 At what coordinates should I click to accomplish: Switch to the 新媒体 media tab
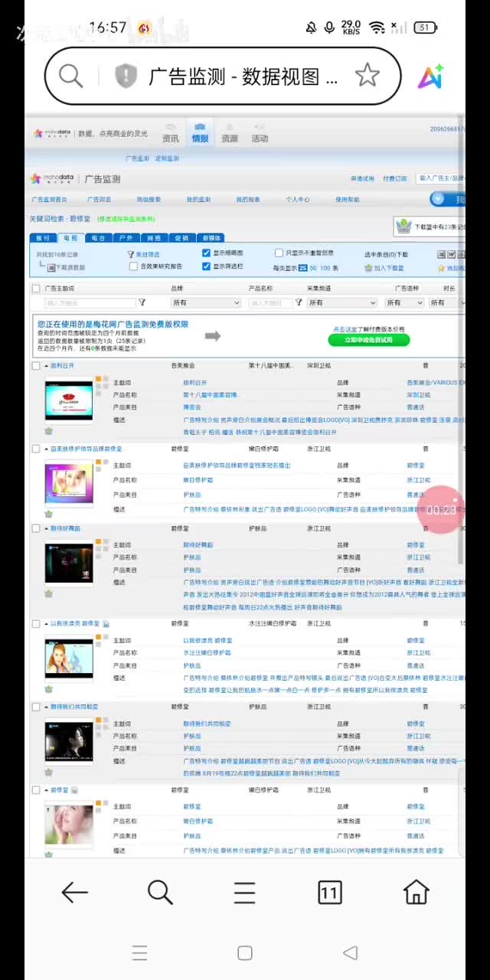coord(211,238)
